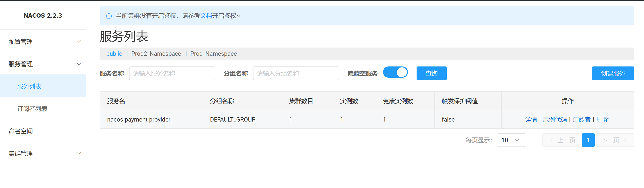Viewport: 644px width, 188px height.
Task: Click the info icon in the alert banner
Action: (109, 16)
